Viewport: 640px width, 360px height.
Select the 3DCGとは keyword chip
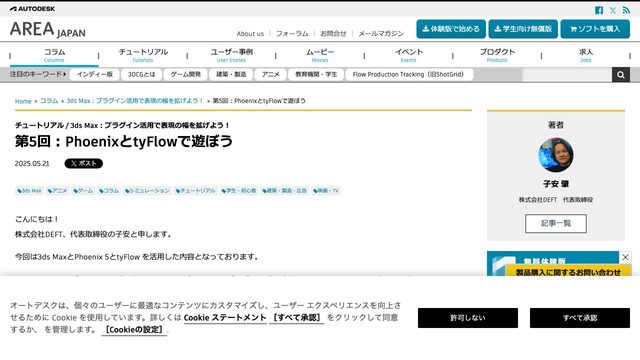click(142, 74)
